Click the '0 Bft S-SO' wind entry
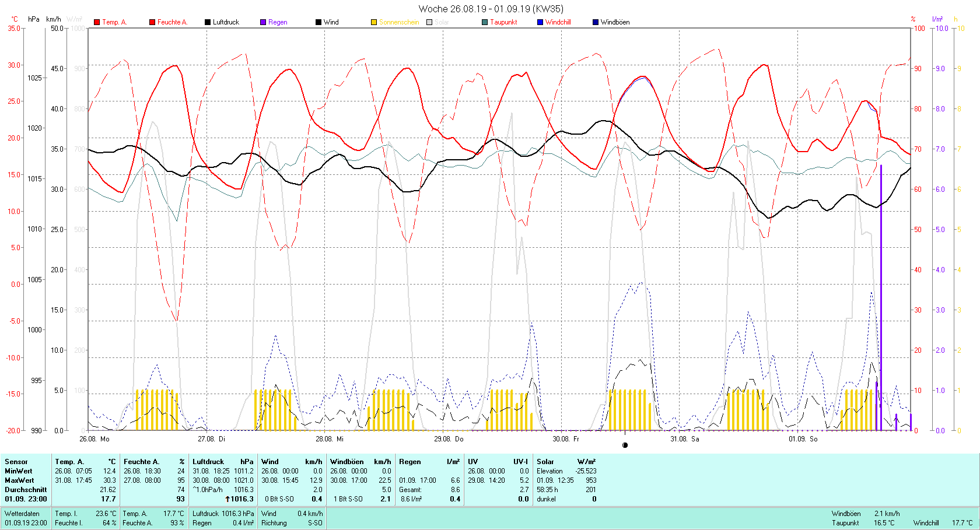 [279, 499]
